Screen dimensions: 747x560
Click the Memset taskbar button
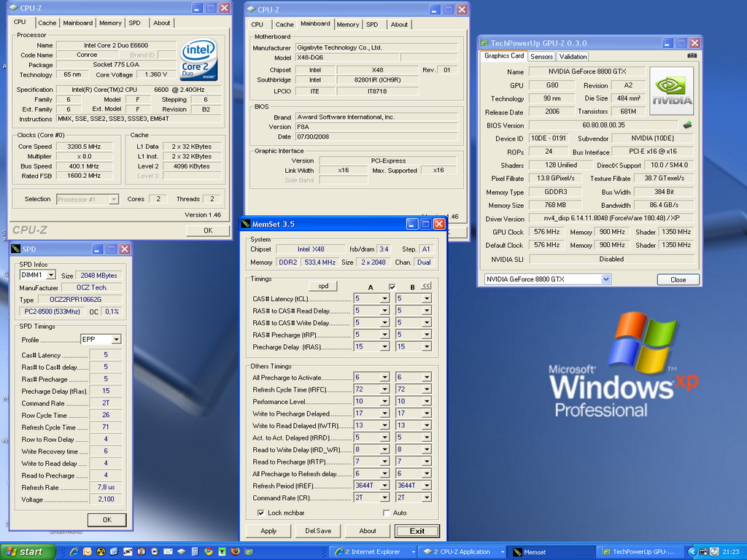pos(549,552)
